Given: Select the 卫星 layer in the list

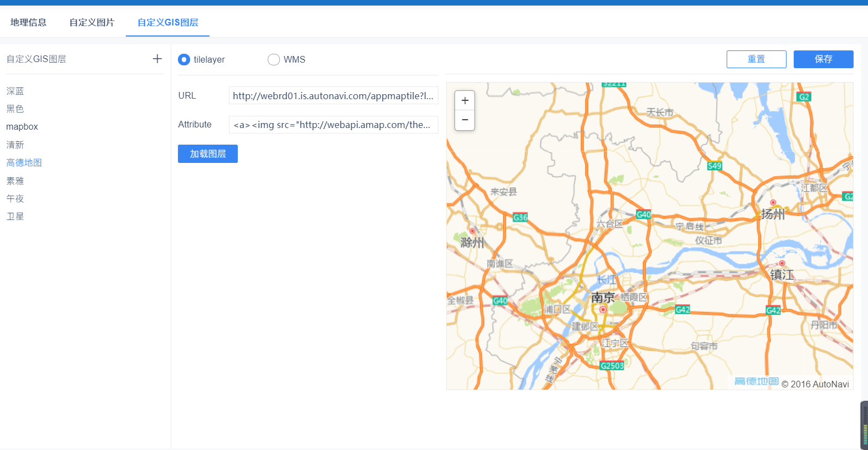Looking at the screenshot, I should click(16, 216).
